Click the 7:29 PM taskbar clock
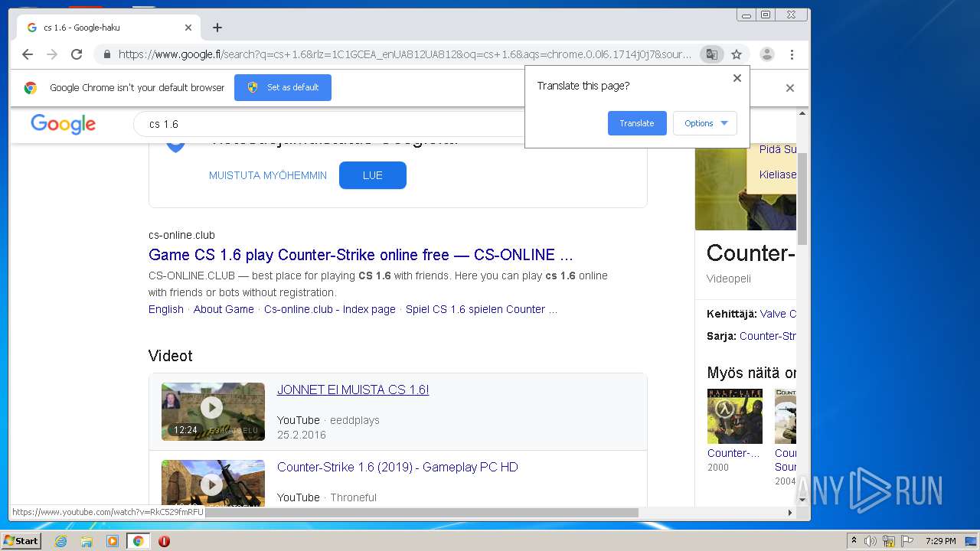 (940, 541)
